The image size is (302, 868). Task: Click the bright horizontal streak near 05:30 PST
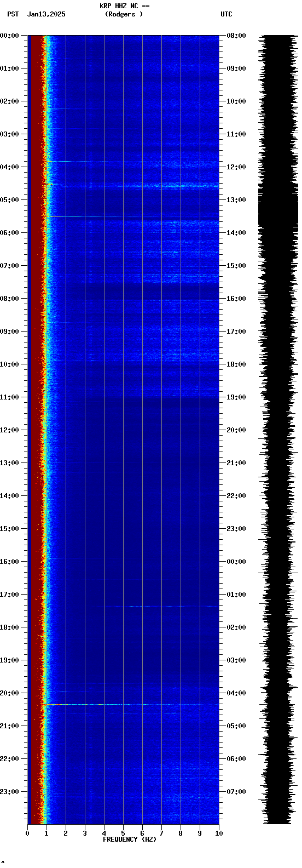tap(133, 216)
